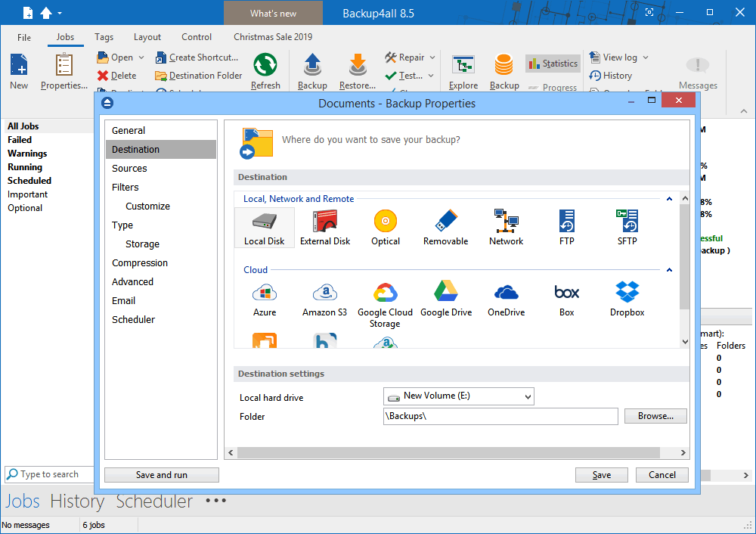The height and width of the screenshot is (534, 756).
Task: Click the Save button
Action: click(601, 475)
